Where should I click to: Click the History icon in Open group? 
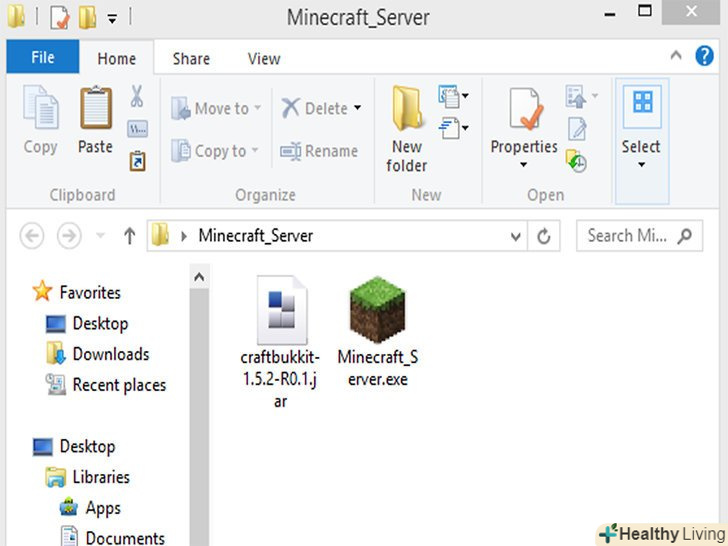576,161
